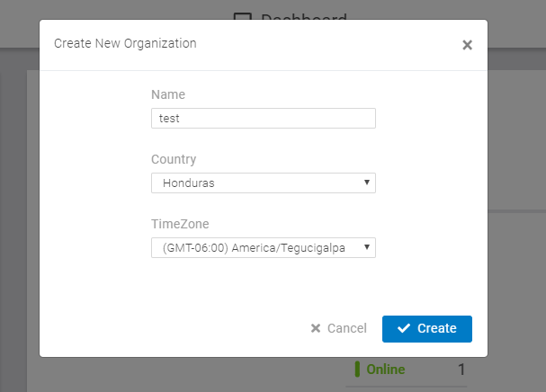Open the Country dropdown showing Honduras

(264, 183)
